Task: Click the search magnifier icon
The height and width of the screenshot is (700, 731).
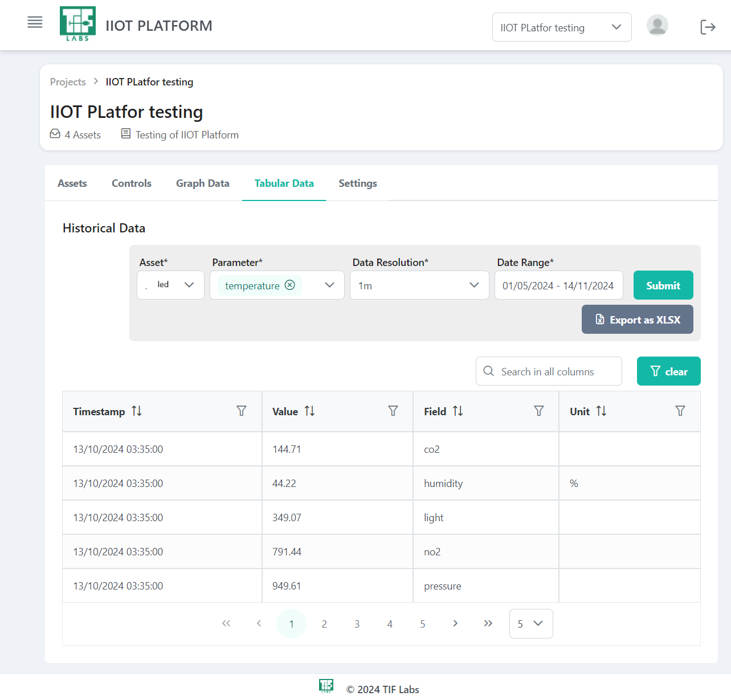Action: [x=488, y=371]
